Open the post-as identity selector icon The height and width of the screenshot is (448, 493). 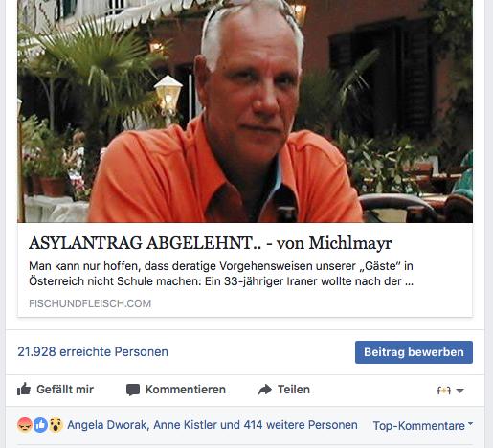[x=444, y=391]
